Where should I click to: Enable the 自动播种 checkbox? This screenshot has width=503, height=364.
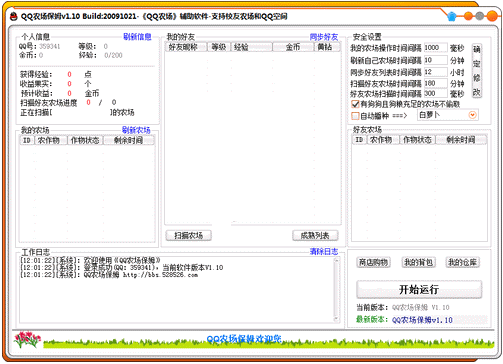click(x=355, y=116)
